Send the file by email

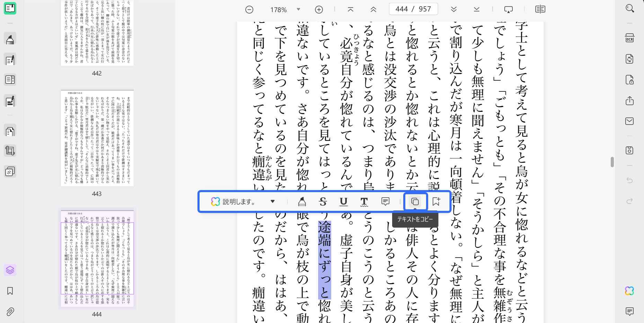[630, 121]
